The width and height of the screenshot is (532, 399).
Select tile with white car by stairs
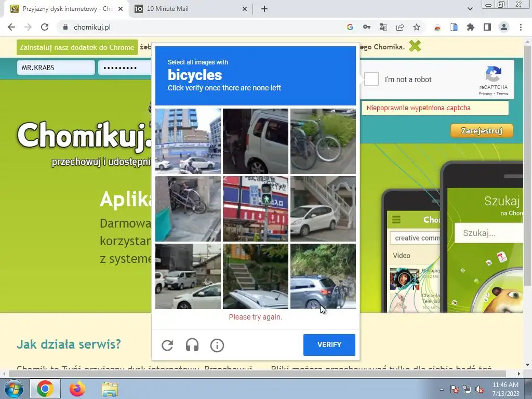click(x=323, y=209)
